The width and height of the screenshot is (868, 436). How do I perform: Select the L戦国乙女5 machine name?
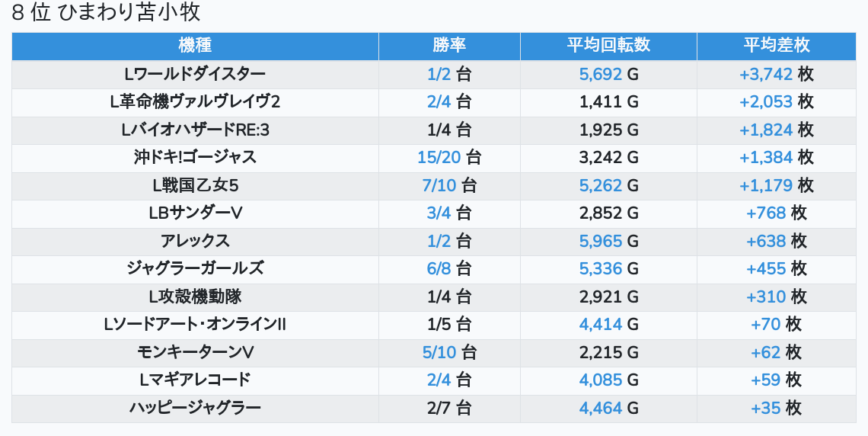click(x=195, y=185)
